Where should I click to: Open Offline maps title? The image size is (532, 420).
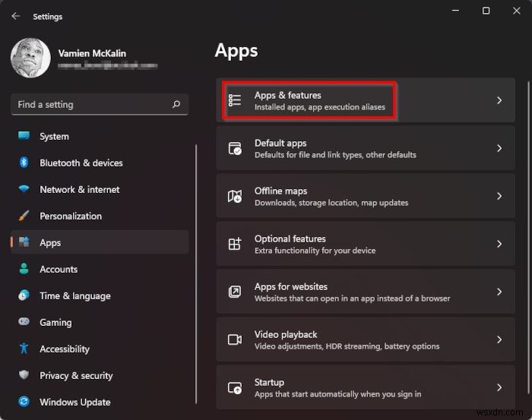[x=281, y=191]
